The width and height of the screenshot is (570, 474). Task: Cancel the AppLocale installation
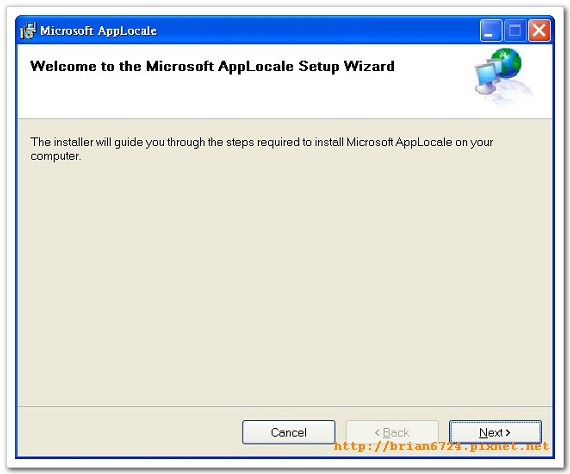(x=289, y=432)
